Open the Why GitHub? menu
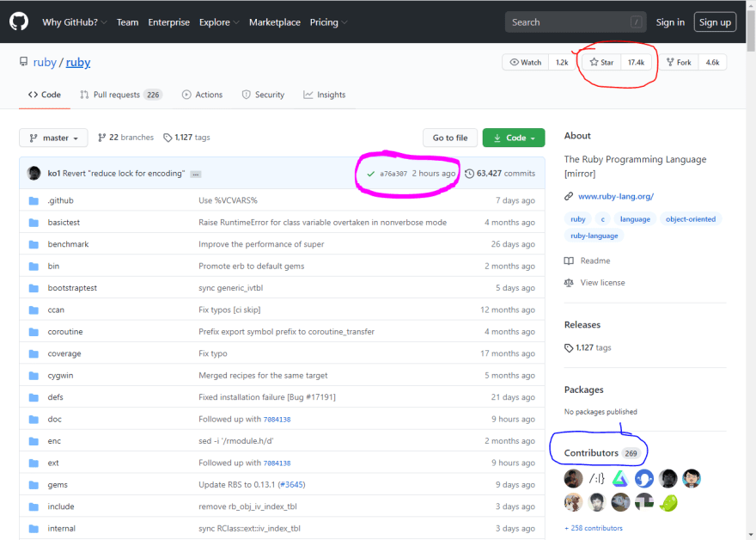Screen dimensions: 756x540 [x=74, y=22]
